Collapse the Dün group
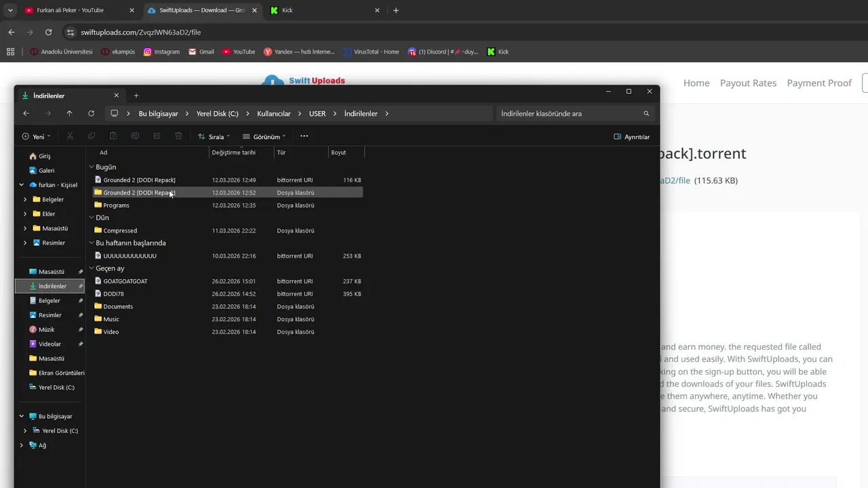 (x=92, y=218)
